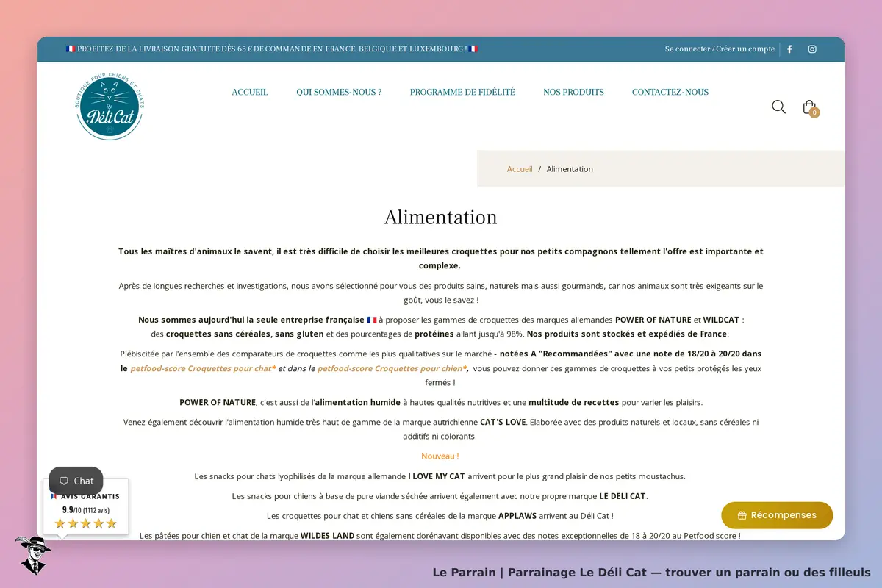Click the Déli Cat logo
The width and height of the screenshot is (882, 588).
pyautogui.click(x=110, y=107)
